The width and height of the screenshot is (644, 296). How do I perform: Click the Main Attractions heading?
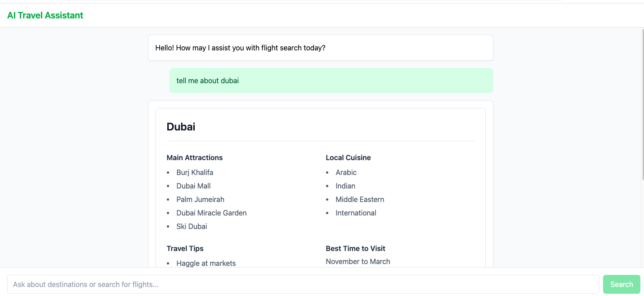click(x=194, y=157)
